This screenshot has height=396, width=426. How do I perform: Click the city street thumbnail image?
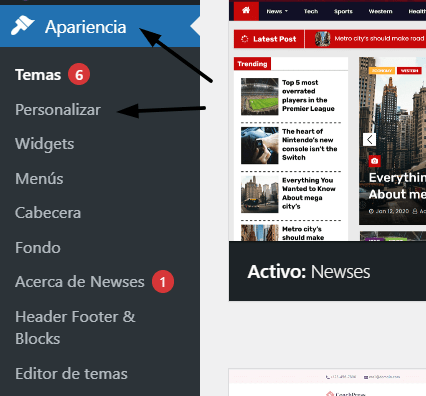pos(259,194)
